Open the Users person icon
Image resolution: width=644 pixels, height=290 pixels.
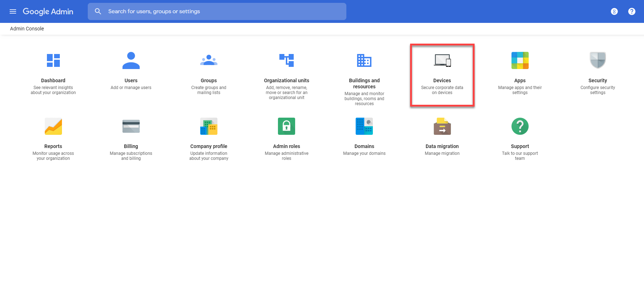click(x=131, y=60)
